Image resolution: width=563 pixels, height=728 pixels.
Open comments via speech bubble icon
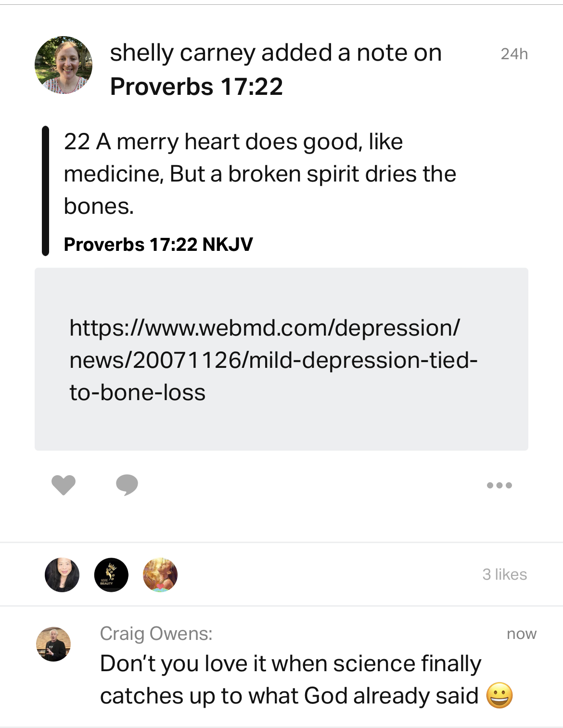click(127, 485)
